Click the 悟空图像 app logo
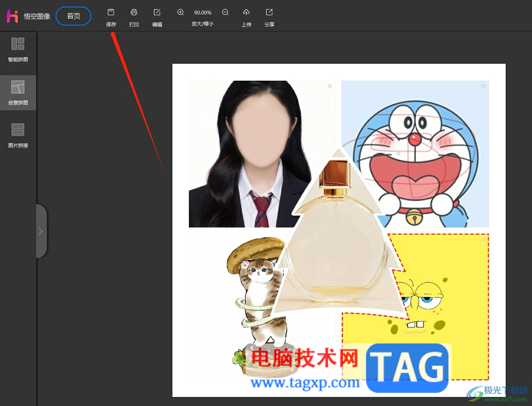 point(12,16)
